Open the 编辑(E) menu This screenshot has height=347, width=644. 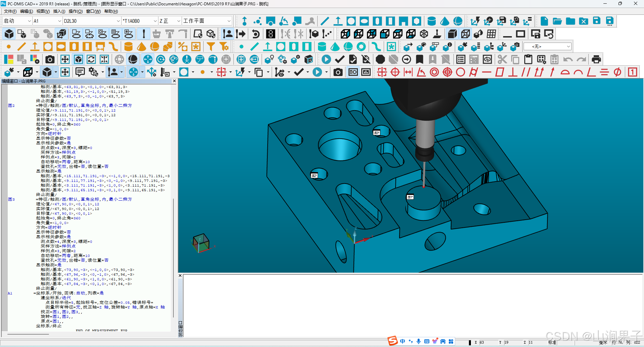pos(26,11)
